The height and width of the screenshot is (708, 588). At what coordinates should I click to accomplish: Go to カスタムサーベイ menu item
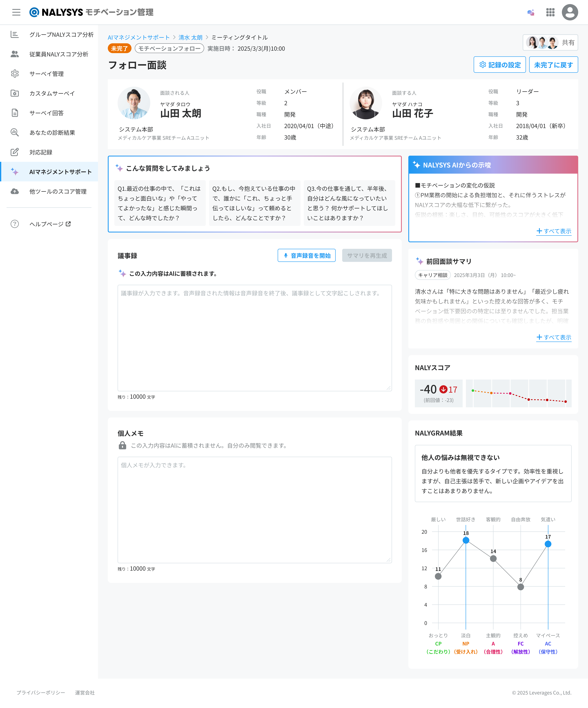click(x=49, y=93)
